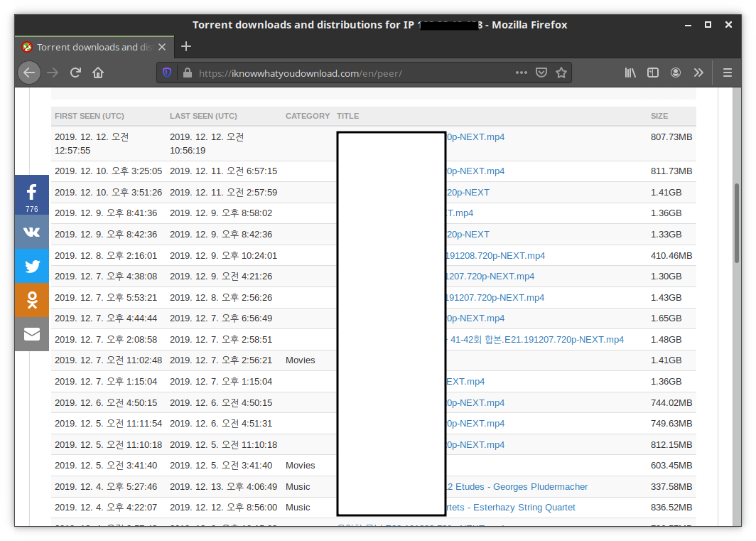Open the Firefox home page
Image resolution: width=756 pixels, height=541 pixels.
click(98, 73)
